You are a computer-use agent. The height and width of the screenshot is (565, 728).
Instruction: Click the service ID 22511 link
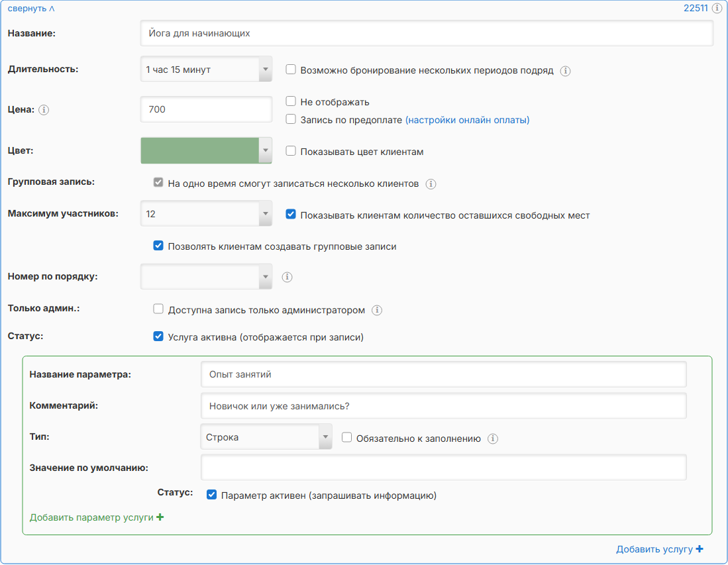(x=696, y=9)
